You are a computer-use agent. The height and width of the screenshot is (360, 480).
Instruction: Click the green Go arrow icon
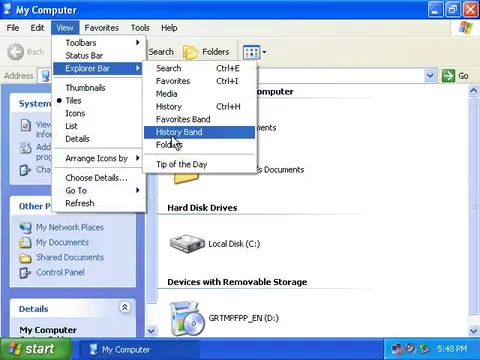coord(448,76)
